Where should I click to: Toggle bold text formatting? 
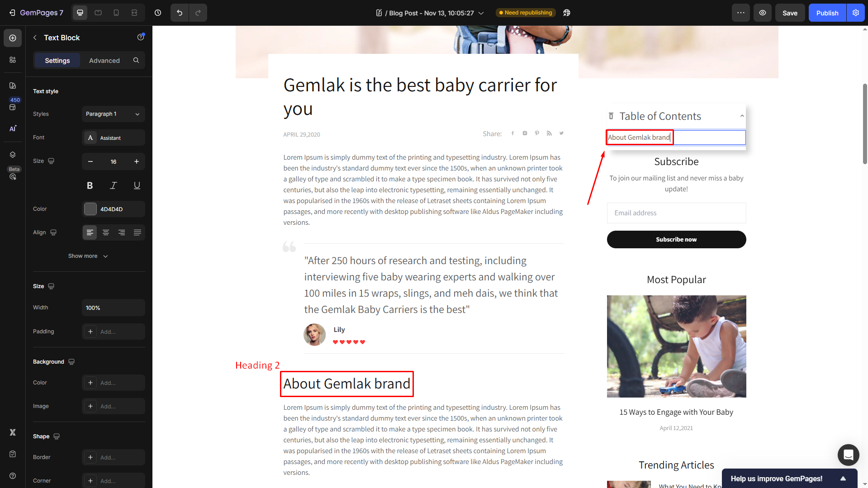pos(90,185)
